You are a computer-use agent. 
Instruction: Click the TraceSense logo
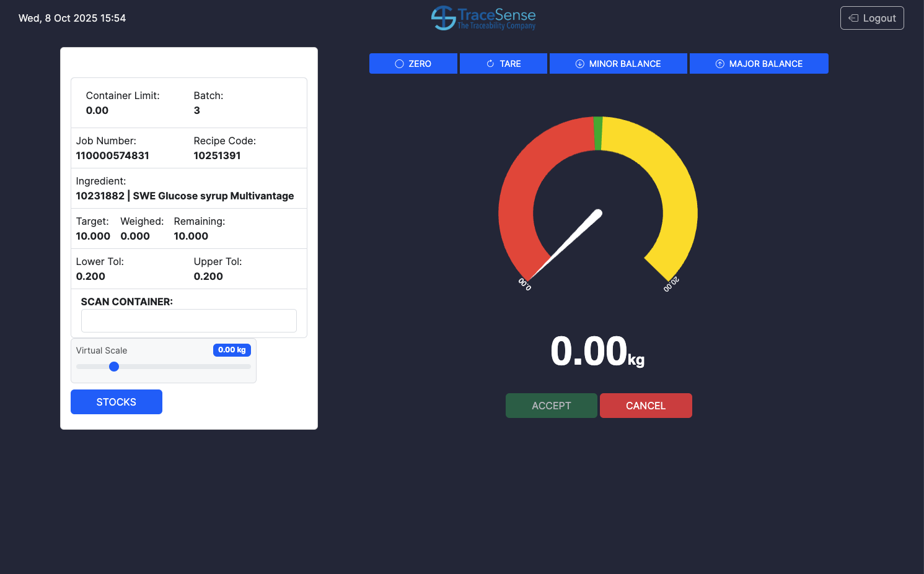point(483,18)
